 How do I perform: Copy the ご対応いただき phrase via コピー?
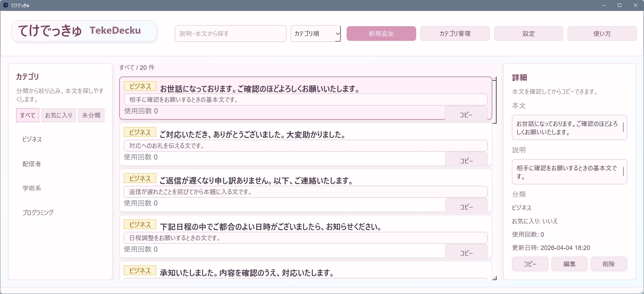[x=466, y=161]
